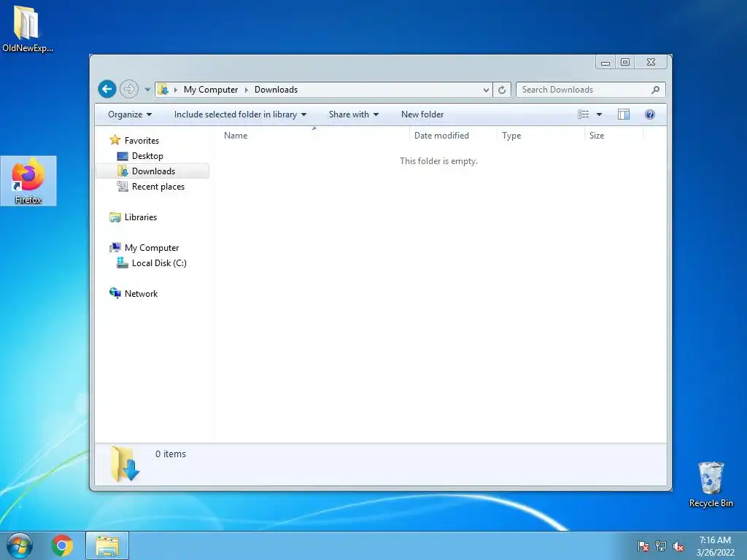Click the Explorer taskbar button
This screenshot has width=747, height=560.
pos(107,545)
